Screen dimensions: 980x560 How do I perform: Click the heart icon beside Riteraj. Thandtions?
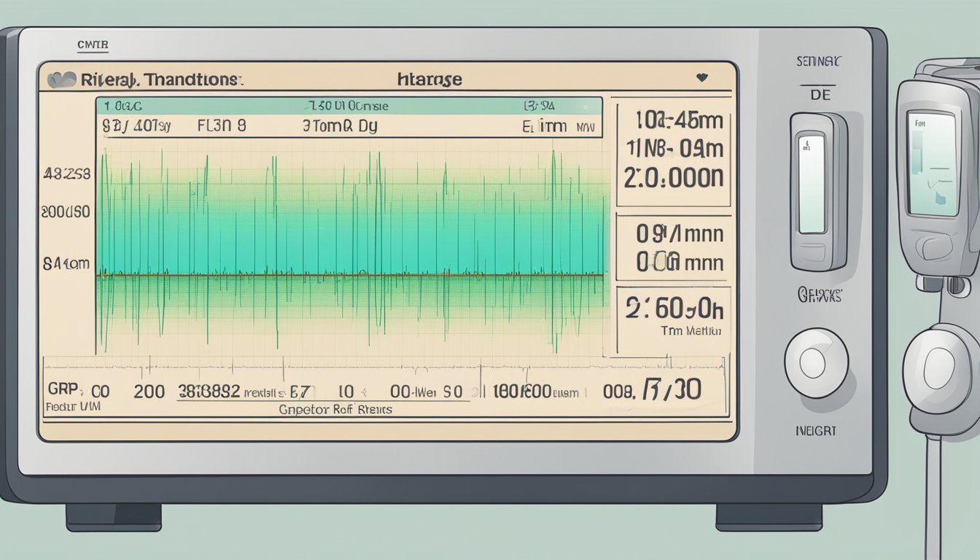click(x=62, y=80)
